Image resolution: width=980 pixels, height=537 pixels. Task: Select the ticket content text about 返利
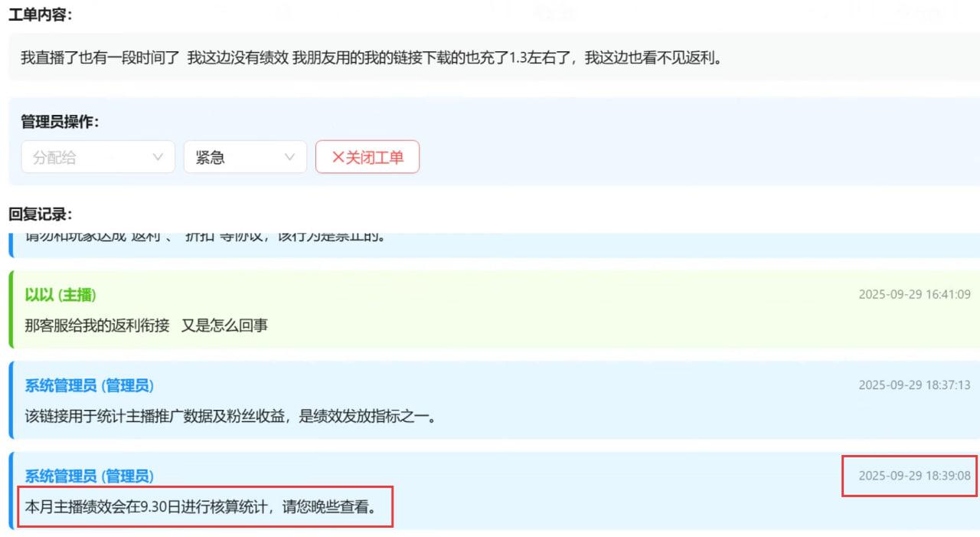click(x=371, y=57)
